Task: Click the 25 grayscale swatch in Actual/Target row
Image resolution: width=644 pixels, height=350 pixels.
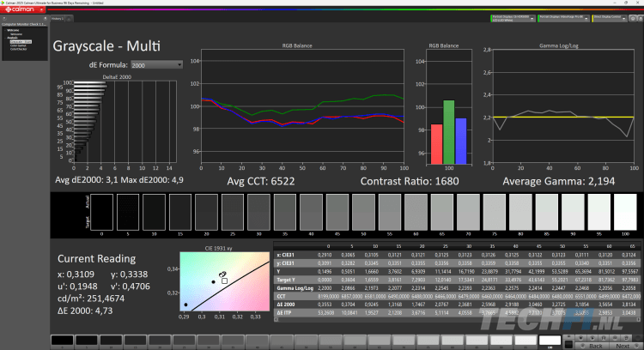Action: coord(233,212)
